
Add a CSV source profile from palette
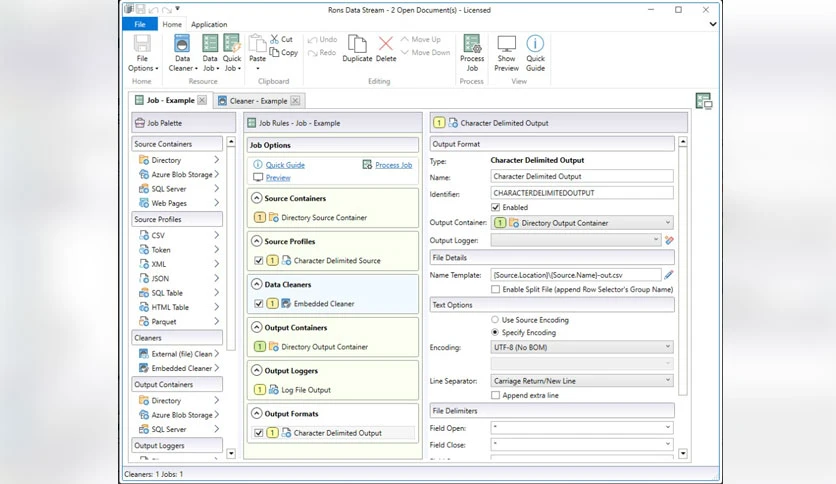178,235
